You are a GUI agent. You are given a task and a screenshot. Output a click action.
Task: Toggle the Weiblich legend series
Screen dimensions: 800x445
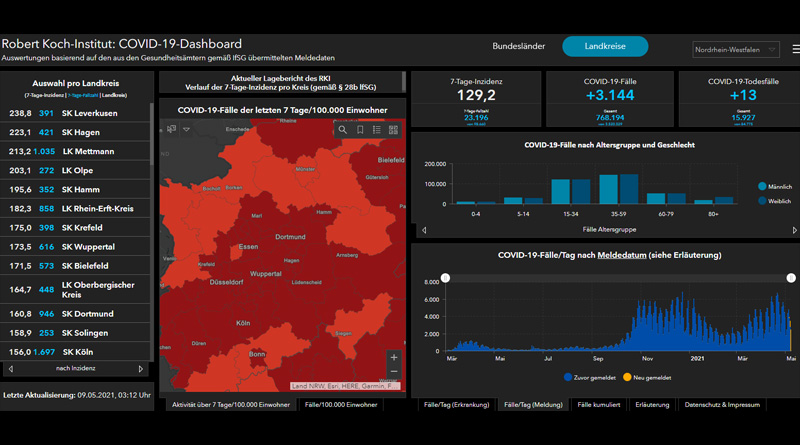tap(774, 201)
